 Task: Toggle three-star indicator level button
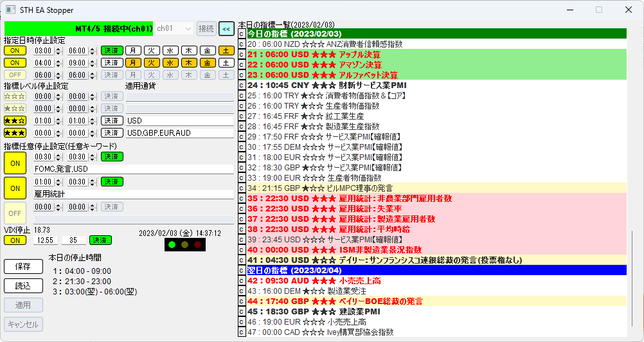[15, 133]
